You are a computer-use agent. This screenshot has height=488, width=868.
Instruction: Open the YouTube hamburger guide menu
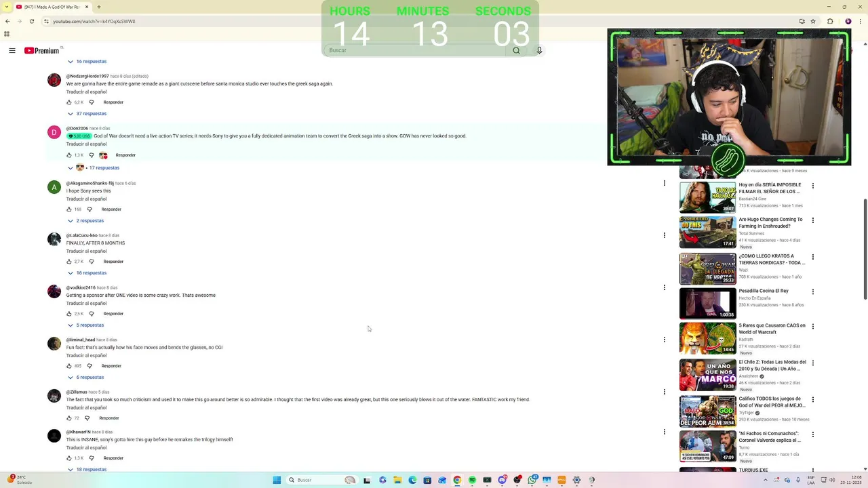pyautogui.click(x=12, y=50)
